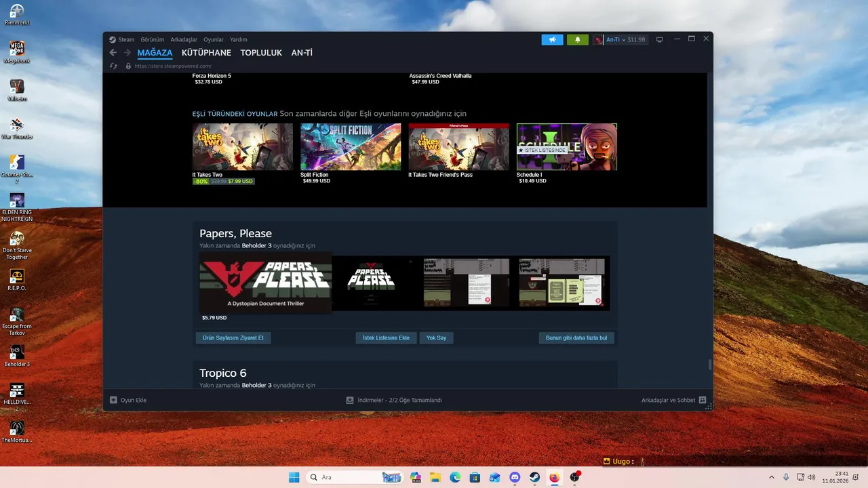Click İstek Listesine Ekle button
The image size is (868, 488).
point(386,338)
